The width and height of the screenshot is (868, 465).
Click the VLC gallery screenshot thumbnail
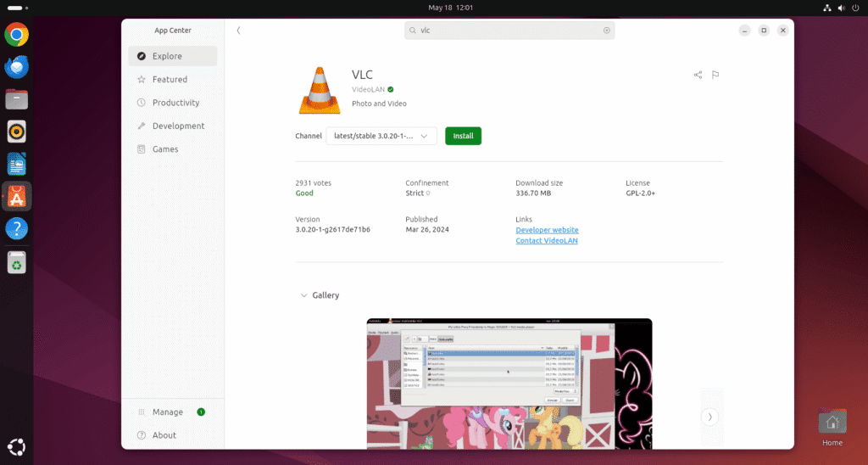pyautogui.click(x=509, y=384)
